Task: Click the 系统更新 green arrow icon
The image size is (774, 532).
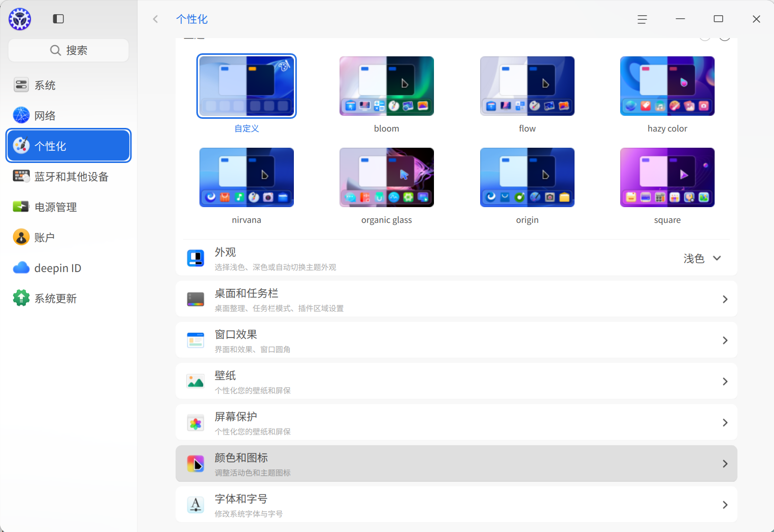Action: [x=21, y=298]
